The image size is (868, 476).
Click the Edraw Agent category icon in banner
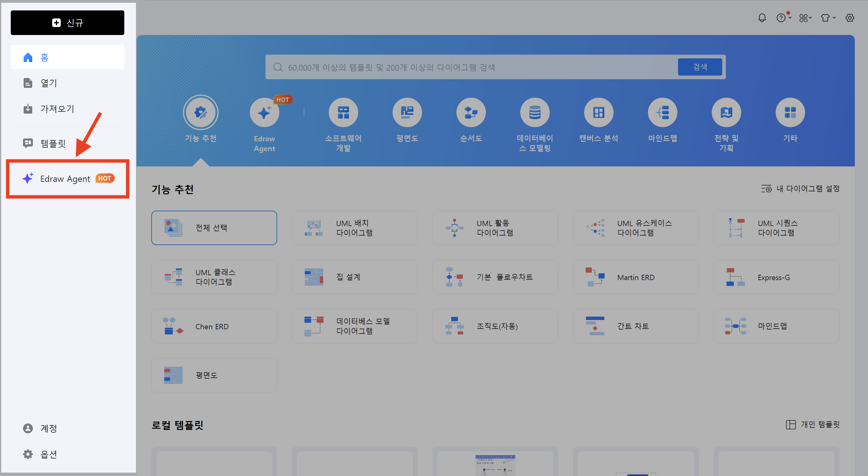264,113
